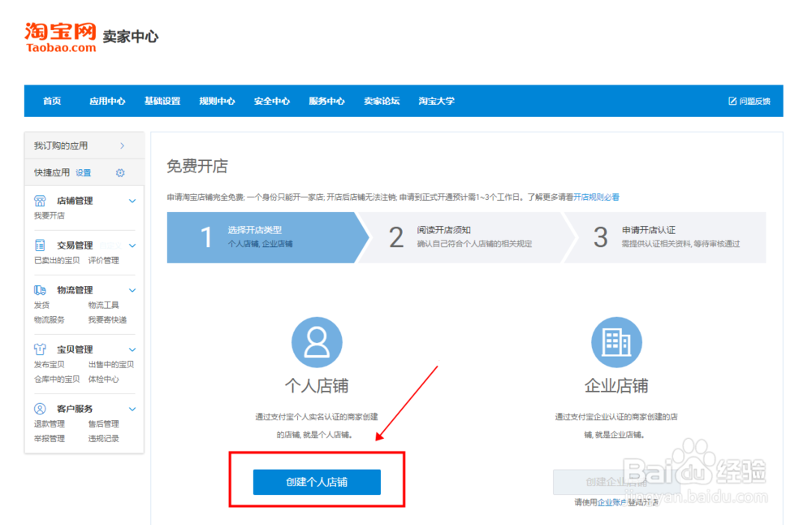Click the 交易管理 document icon
This screenshot has height=525, width=812.
[x=40, y=245]
